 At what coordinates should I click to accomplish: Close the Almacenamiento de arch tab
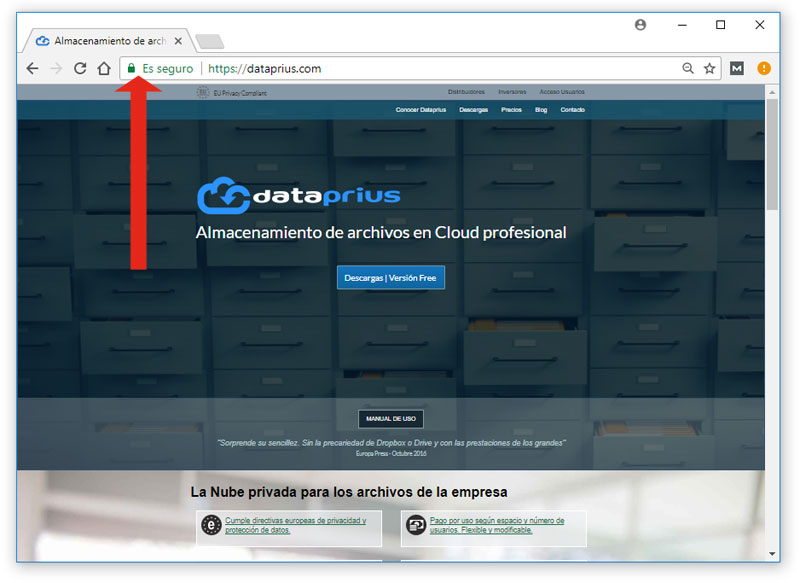point(178,41)
